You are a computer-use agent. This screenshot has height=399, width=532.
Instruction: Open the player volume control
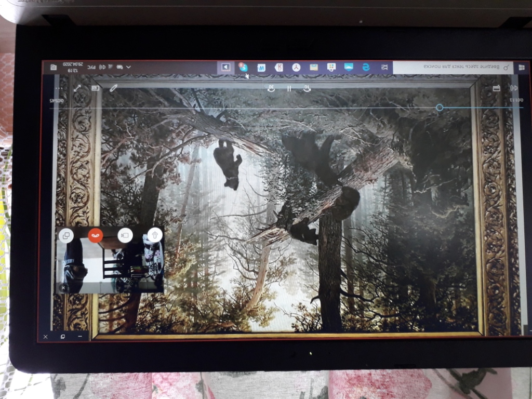[514, 88]
